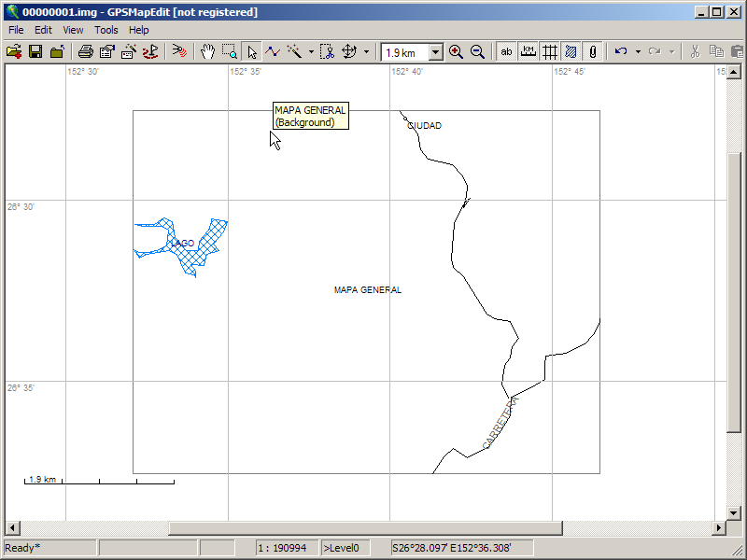The image size is (747, 560).
Task: Click the LAGO lake label on map
Action: 182,243
